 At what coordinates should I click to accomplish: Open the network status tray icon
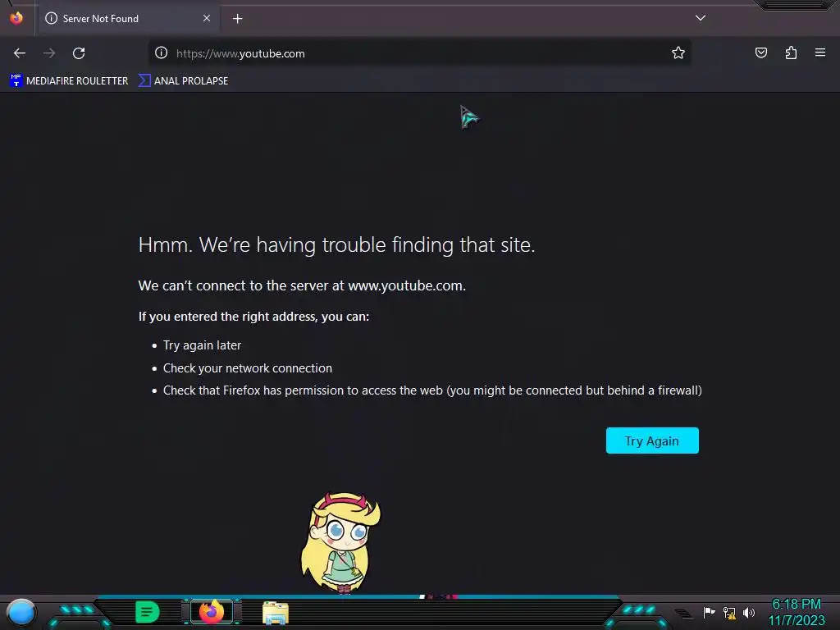[x=729, y=612]
